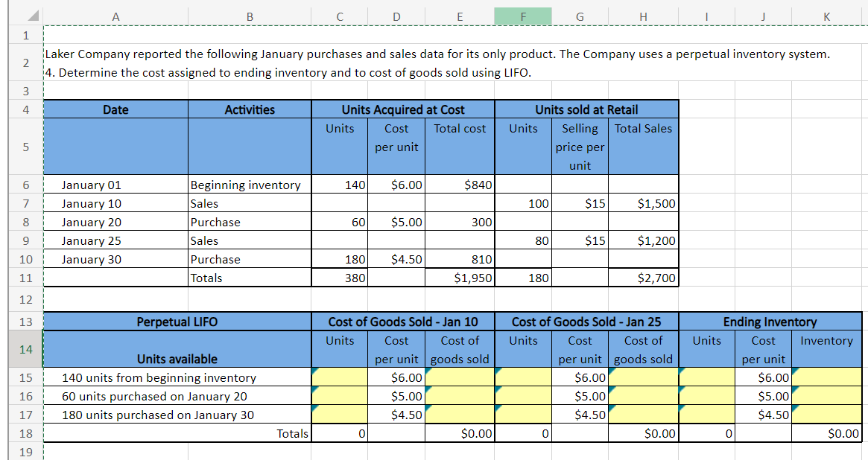Click the 'Ending Inventory' header

(x=770, y=322)
